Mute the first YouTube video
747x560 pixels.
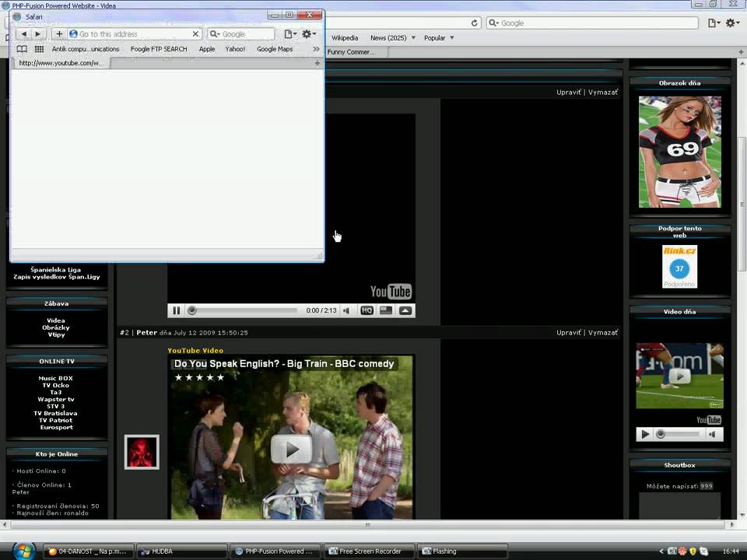coord(346,310)
